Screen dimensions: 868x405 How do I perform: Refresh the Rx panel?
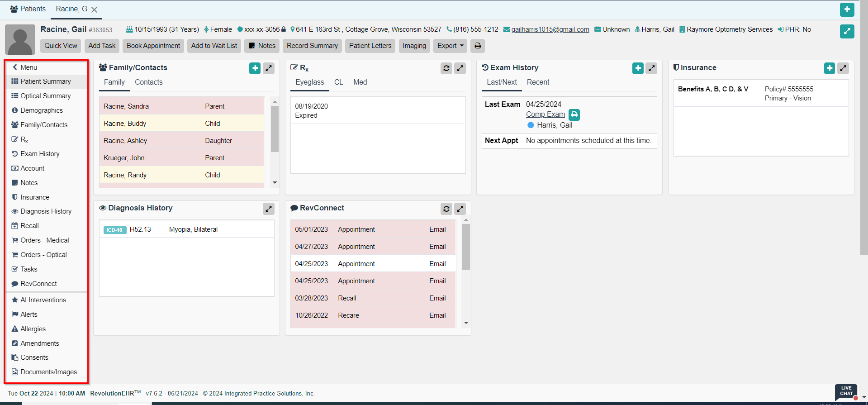pyautogui.click(x=446, y=68)
